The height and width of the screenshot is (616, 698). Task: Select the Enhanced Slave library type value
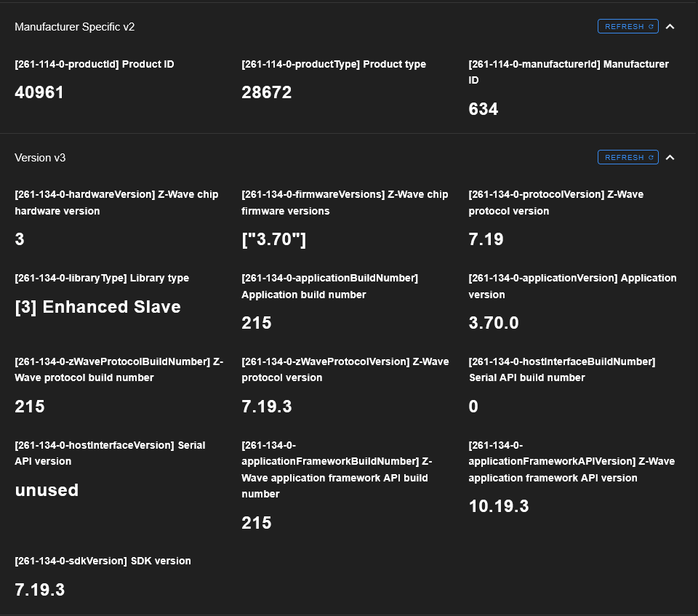click(x=97, y=307)
